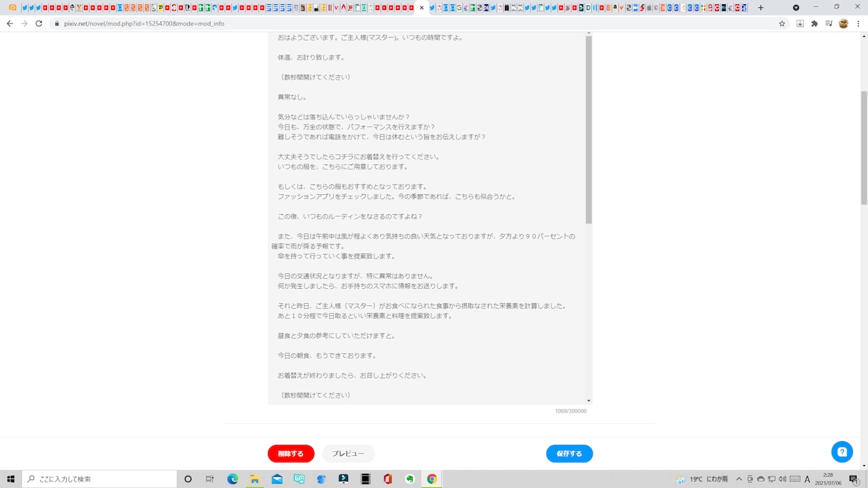Open the Chrome extensions puzzle icon
This screenshot has width=868, height=488.
point(815,23)
